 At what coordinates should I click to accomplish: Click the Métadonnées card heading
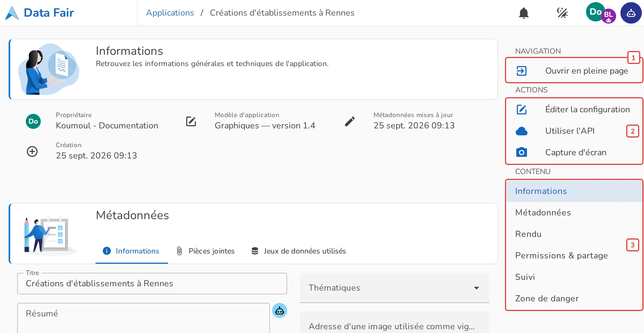tap(132, 215)
